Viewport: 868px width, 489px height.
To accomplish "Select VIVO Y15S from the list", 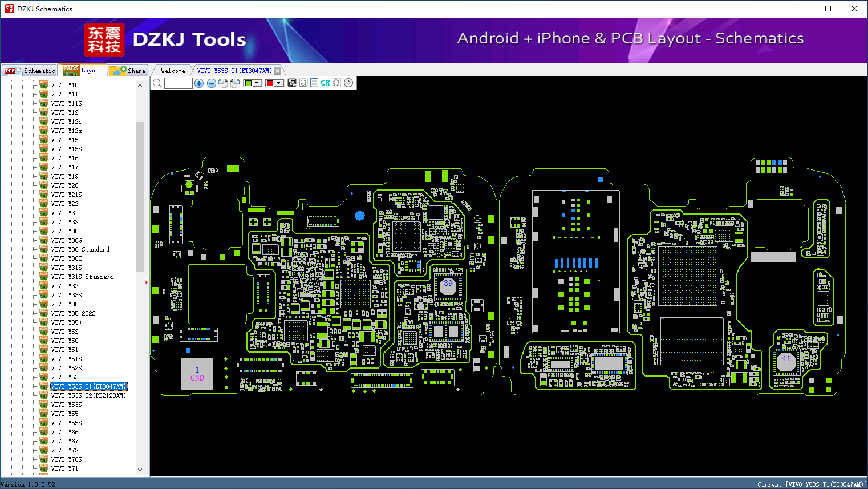I will [67, 149].
